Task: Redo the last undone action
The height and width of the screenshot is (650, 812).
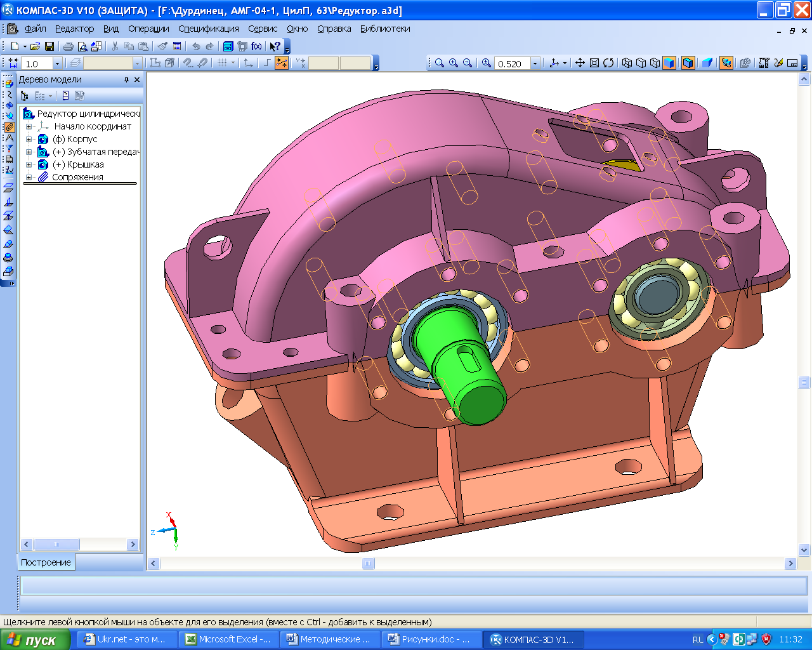Action: click(209, 46)
